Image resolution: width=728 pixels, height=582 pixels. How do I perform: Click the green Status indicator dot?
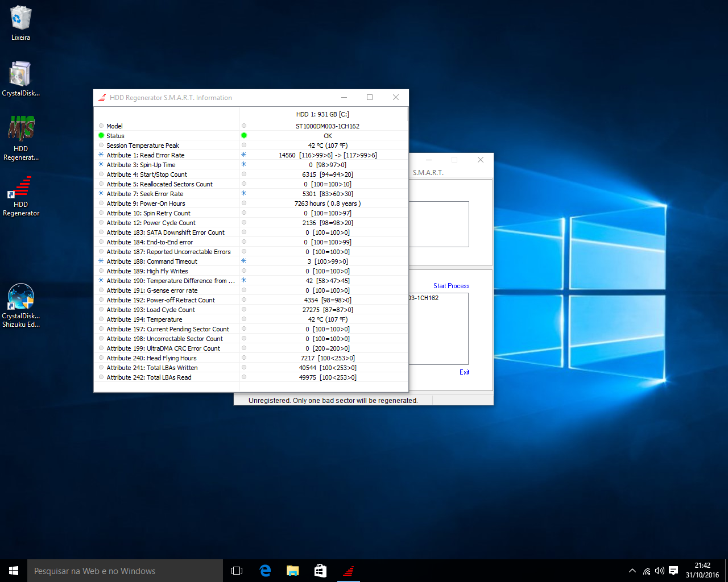point(101,135)
